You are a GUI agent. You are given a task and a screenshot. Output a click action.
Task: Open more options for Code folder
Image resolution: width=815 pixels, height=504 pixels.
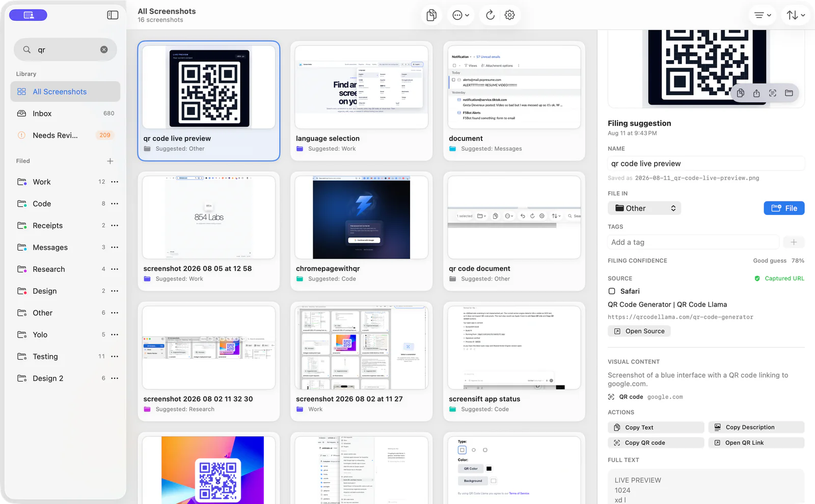click(x=115, y=204)
